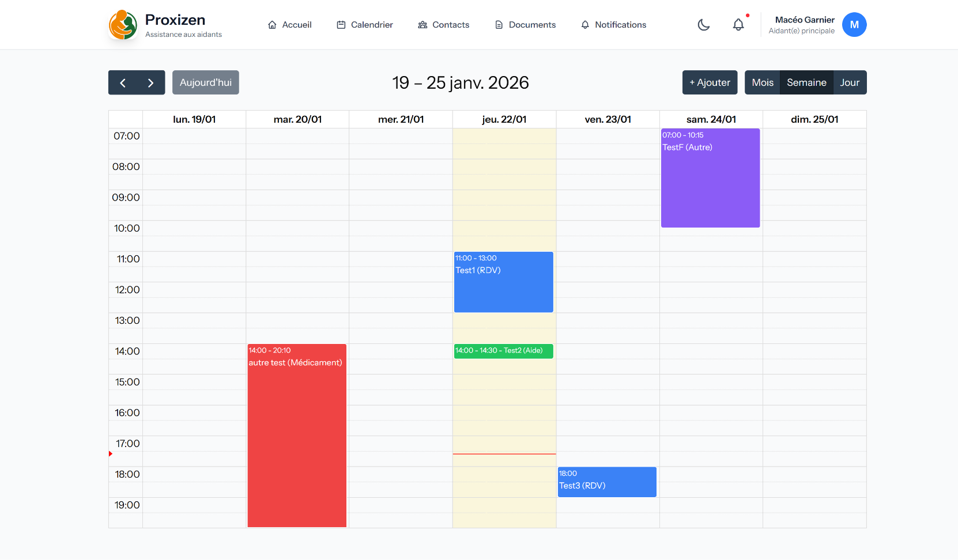This screenshot has height=560, width=958.
Task: Switch to Semaine view
Action: pos(806,82)
